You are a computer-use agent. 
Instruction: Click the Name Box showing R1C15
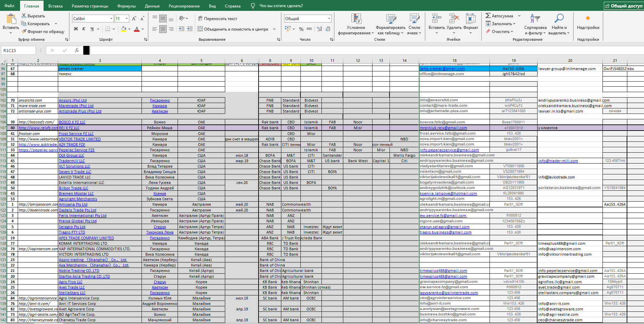tap(18, 50)
